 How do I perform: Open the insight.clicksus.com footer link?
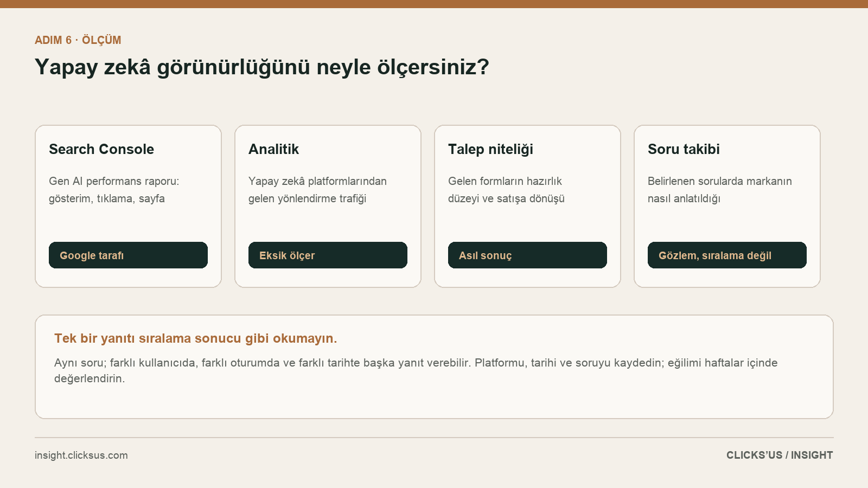81,455
